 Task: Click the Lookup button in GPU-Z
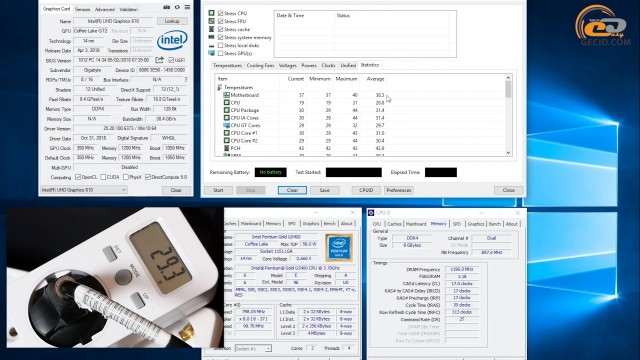click(x=172, y=21)
